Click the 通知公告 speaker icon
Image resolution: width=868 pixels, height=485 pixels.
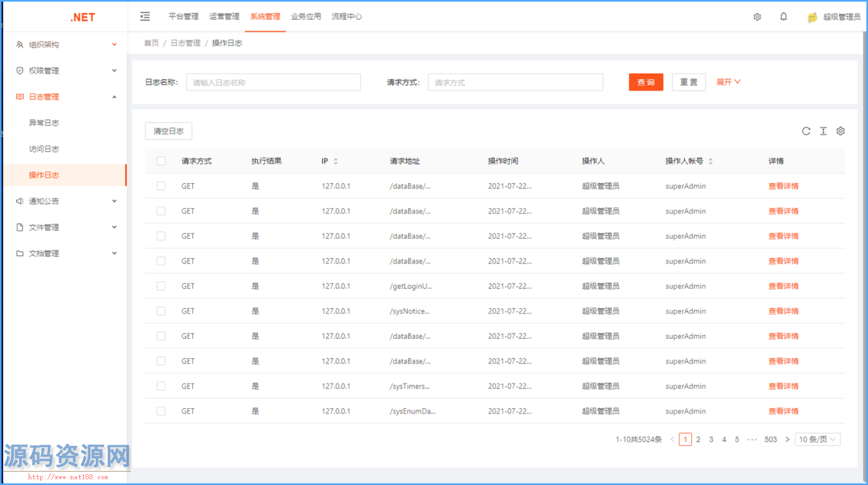click(20, 201)
